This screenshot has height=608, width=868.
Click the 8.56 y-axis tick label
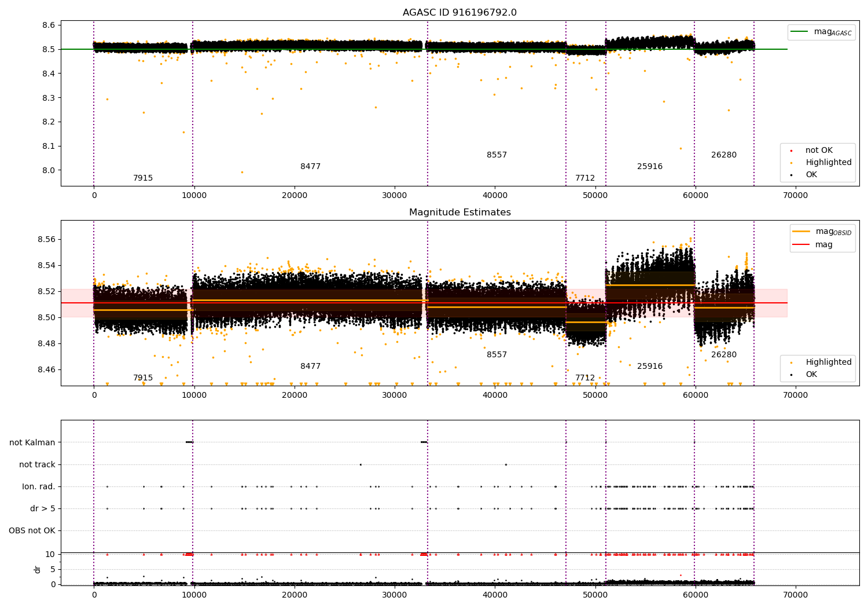tap(46, 240)
